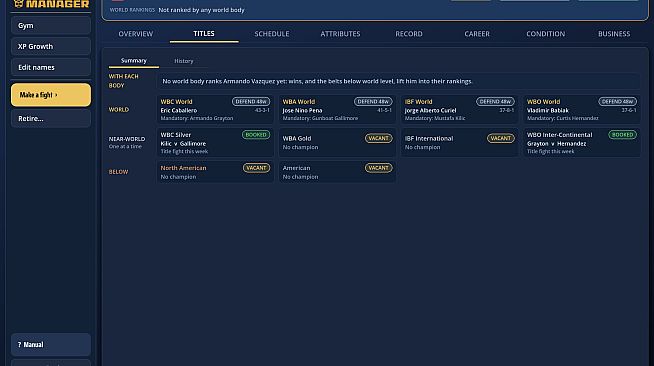Open the Manual help button
The height and width of the screenshot is (366, 654).
pos(51,344)
